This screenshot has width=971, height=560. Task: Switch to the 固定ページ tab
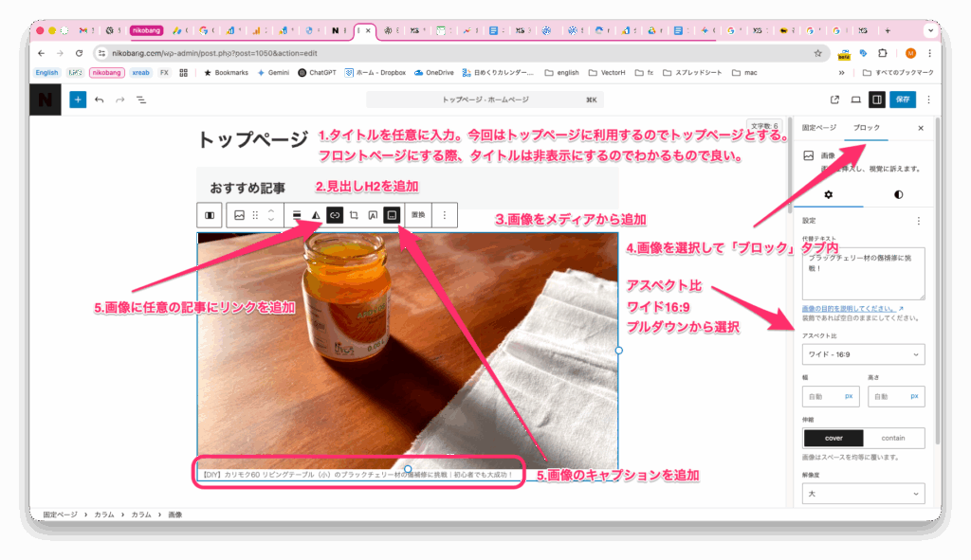click(x=819, y=127)
